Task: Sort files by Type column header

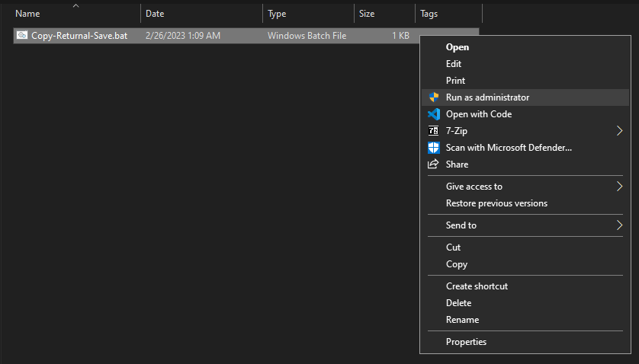Action: (277, 14)
